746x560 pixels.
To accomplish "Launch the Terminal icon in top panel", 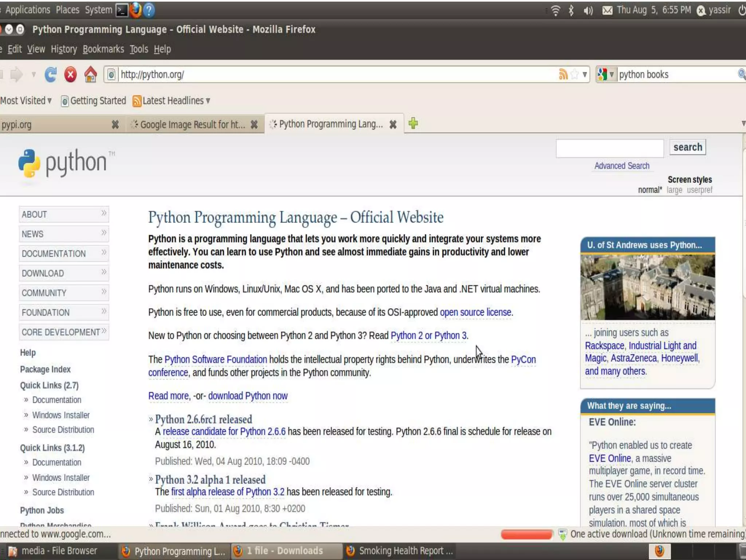I will click(x=122, y=10).
